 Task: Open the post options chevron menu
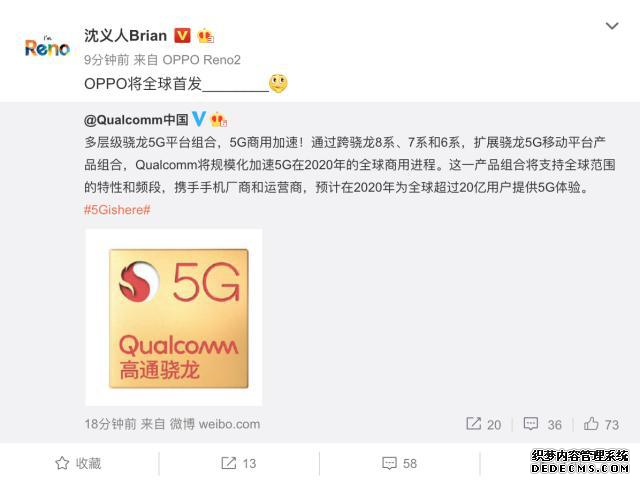pyautogui.click(x=612, y=26)
